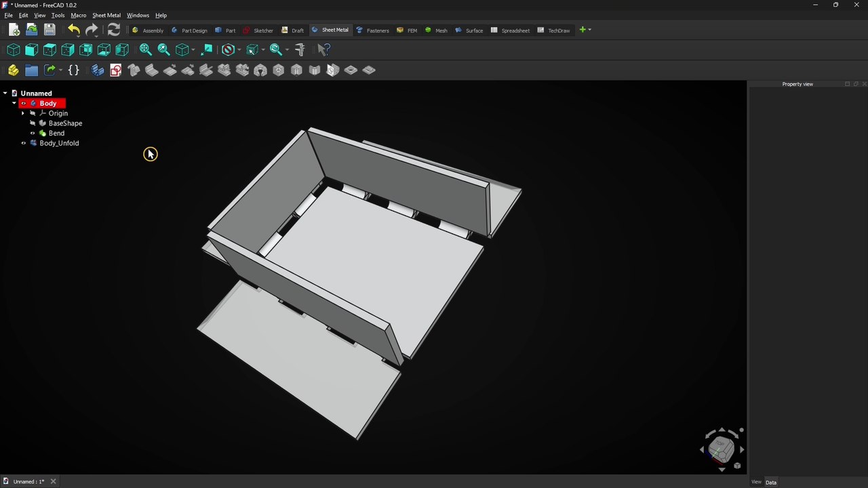Create a new group folder
The image size is (868, 488).
31,70
